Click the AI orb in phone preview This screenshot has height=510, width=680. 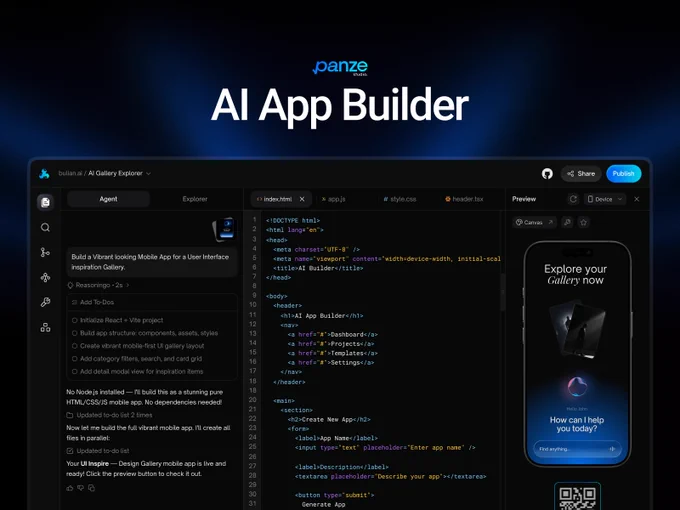point(577,387)
